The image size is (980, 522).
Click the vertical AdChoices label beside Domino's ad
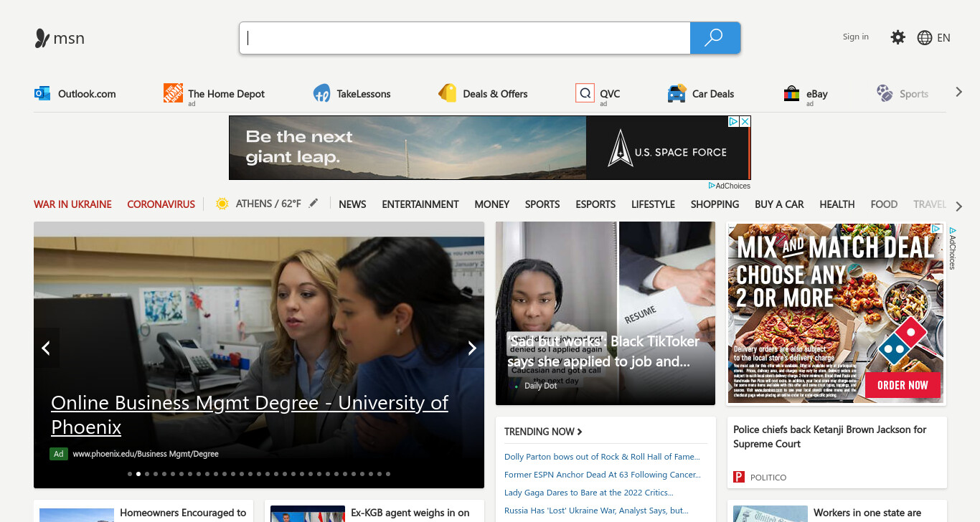[953, 248]
